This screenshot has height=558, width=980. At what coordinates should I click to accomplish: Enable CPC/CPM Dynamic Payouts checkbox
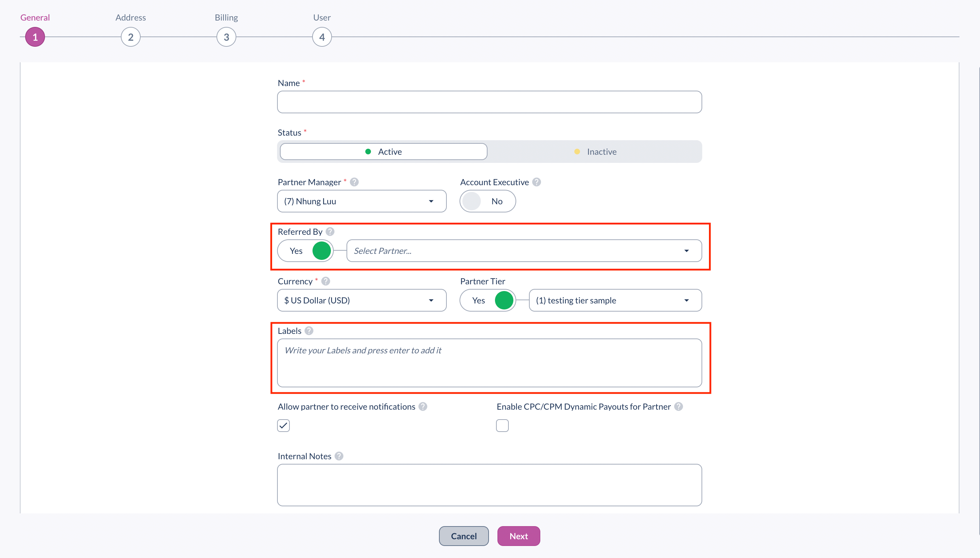502,425
